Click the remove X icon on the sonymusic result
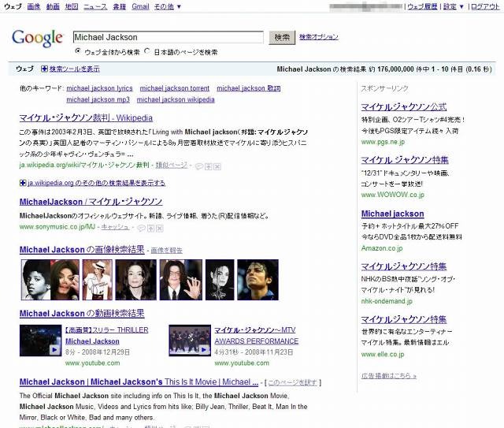The height and width of the screenshot is (428, 504). click(x=160, y=228)
